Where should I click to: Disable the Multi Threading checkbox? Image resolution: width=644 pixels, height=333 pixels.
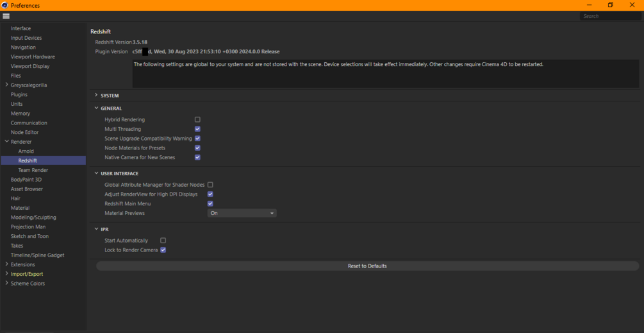tap(197, 129)
